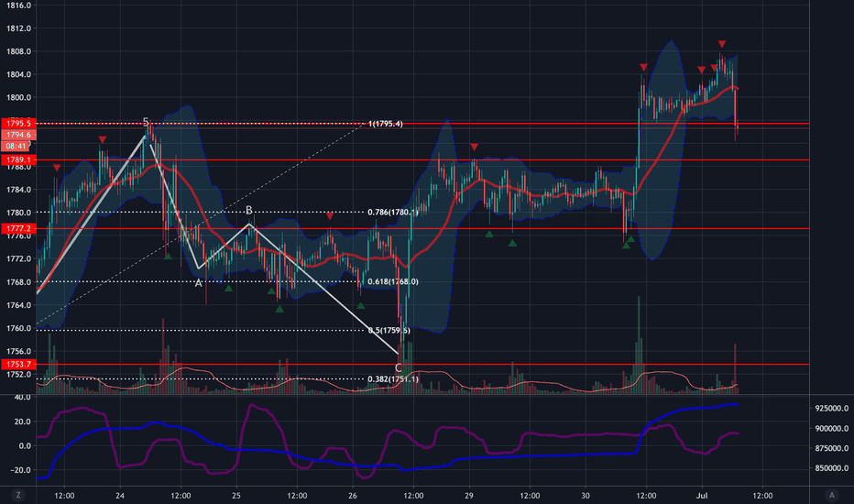This screenshot has height=504, width=854.
Task: Click the 29 date label on time axis
Action: coord(469,495)
